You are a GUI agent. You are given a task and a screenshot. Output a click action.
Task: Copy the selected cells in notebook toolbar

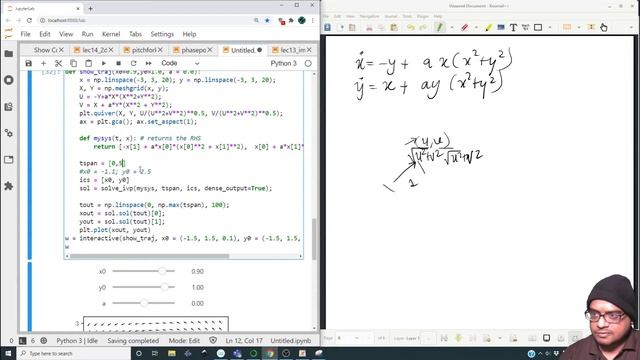point(73,63)
